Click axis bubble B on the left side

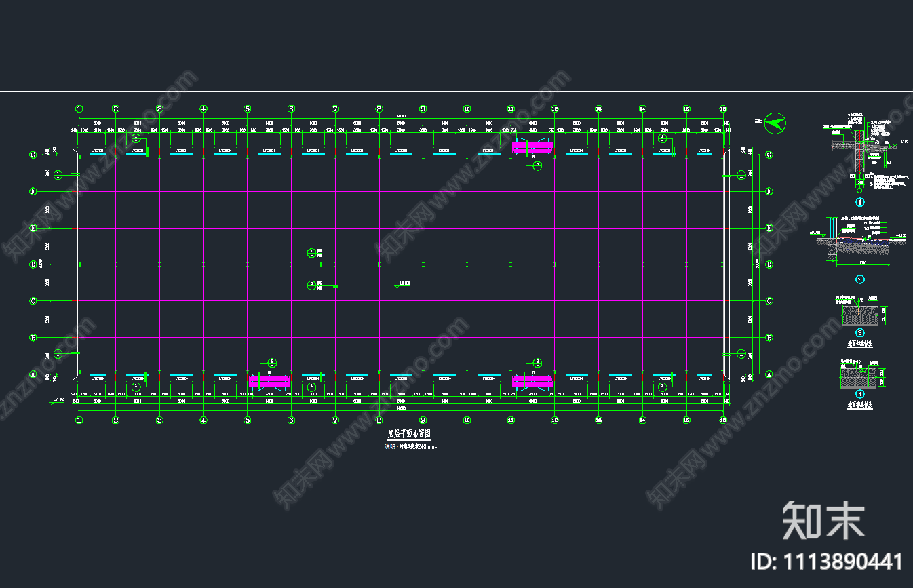[33, 337]
